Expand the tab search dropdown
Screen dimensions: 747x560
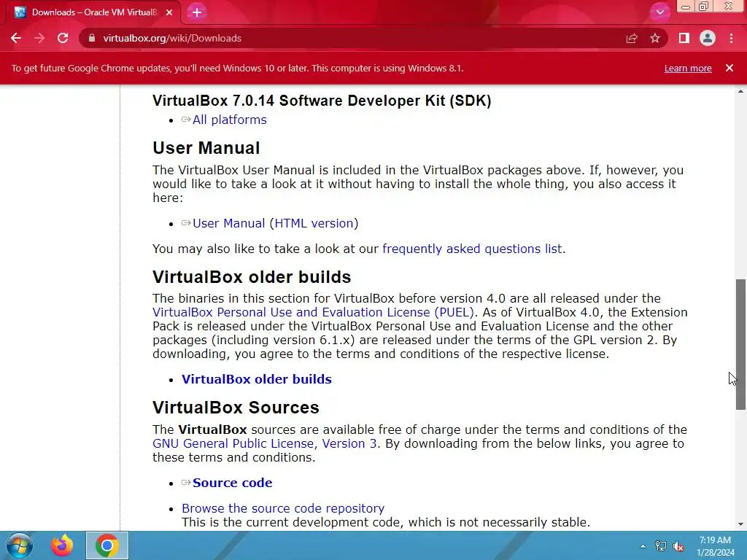coord(659,12)
